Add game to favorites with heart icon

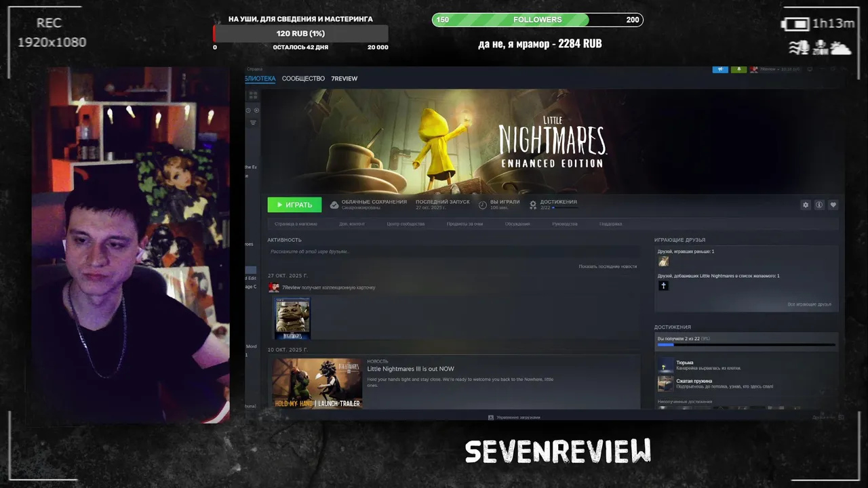[833, 205]
